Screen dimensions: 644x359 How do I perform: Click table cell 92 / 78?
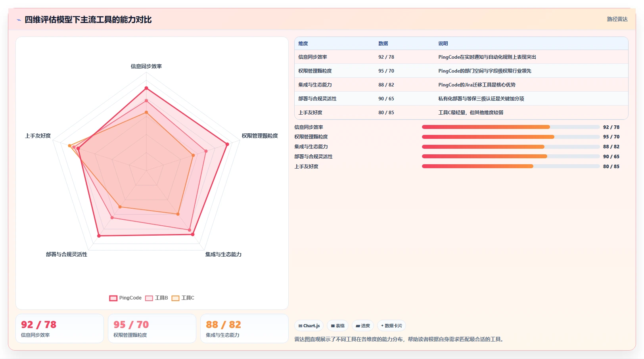386,57
